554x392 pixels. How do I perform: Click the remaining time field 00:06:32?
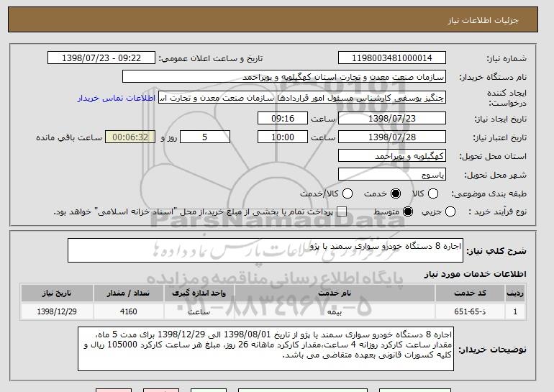130,137
